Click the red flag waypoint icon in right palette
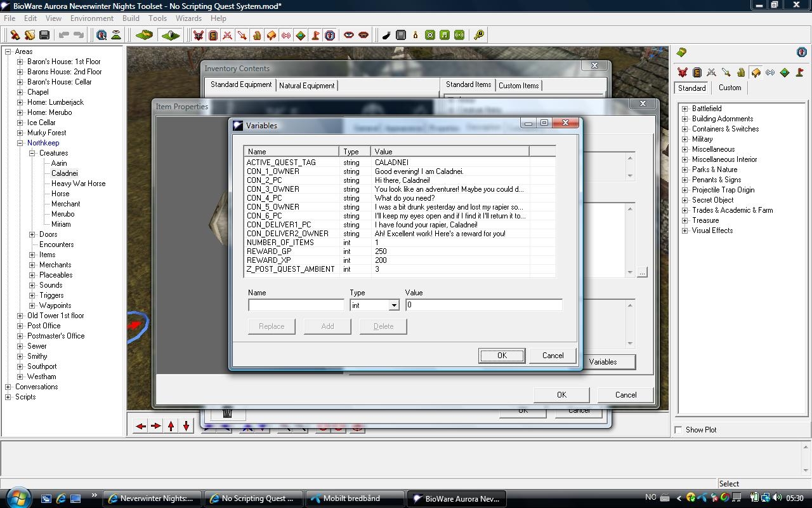This screenshot has height=508, width=812. 799,73
